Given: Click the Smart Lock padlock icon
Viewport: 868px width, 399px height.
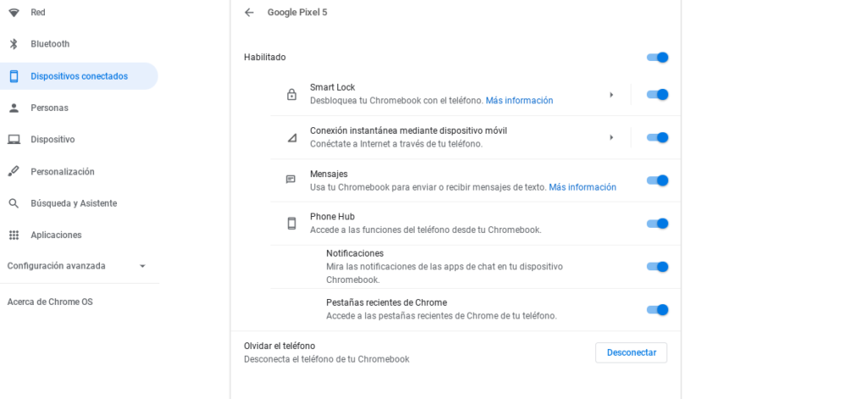Looking at the screenshot, I should point(292,94).
